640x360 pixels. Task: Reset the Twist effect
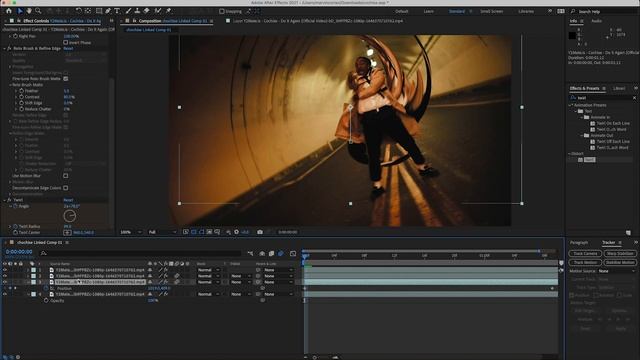(x=68, y=200)
